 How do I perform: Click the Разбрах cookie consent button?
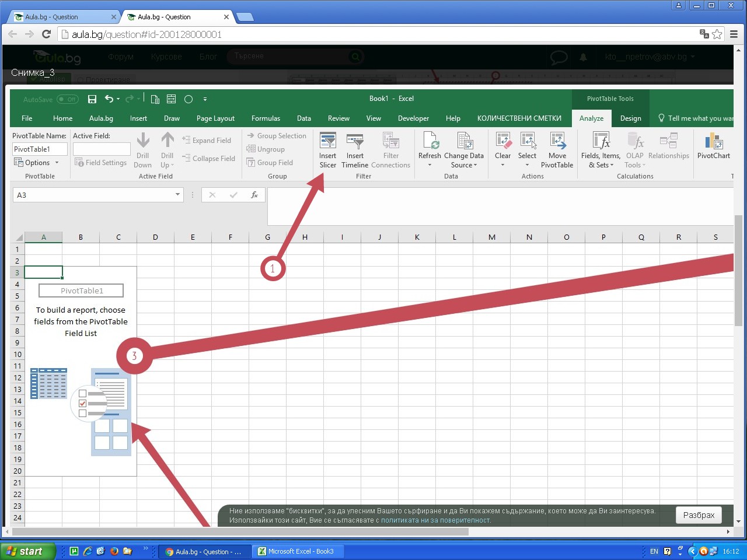[698, 514]
